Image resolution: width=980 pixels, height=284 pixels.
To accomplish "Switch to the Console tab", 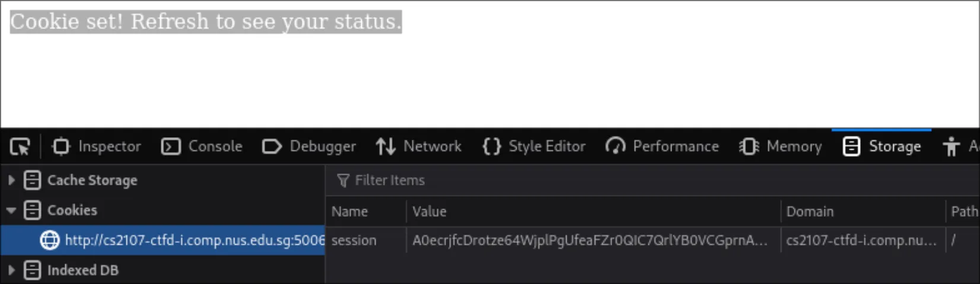I will (202, 146).
